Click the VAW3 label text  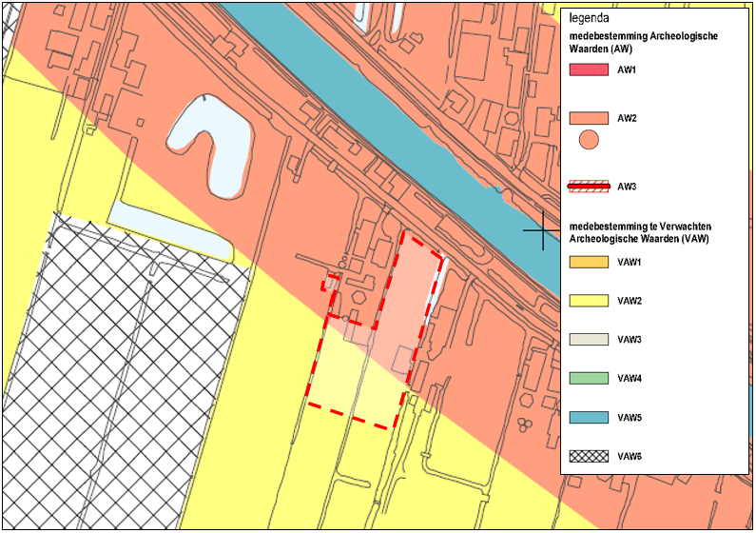[630, 339]
